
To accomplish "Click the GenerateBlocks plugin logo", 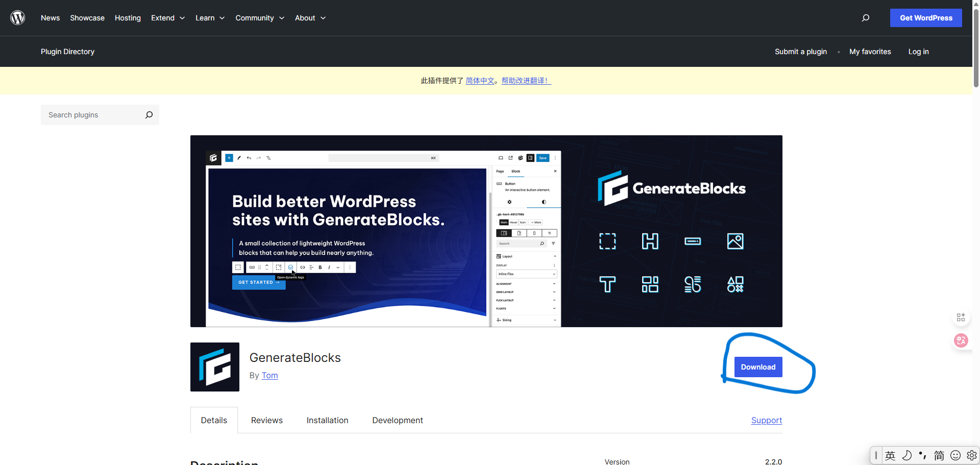I will (214, 366).
